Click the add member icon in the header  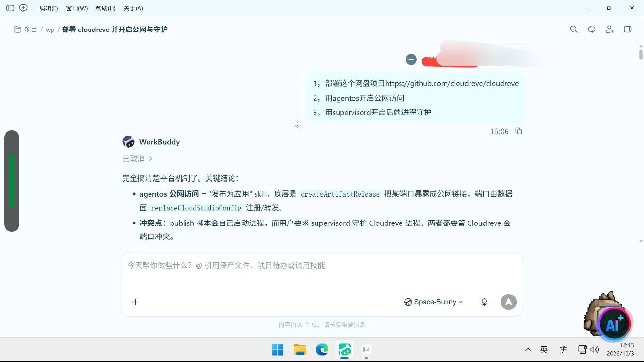coord(610,30)
